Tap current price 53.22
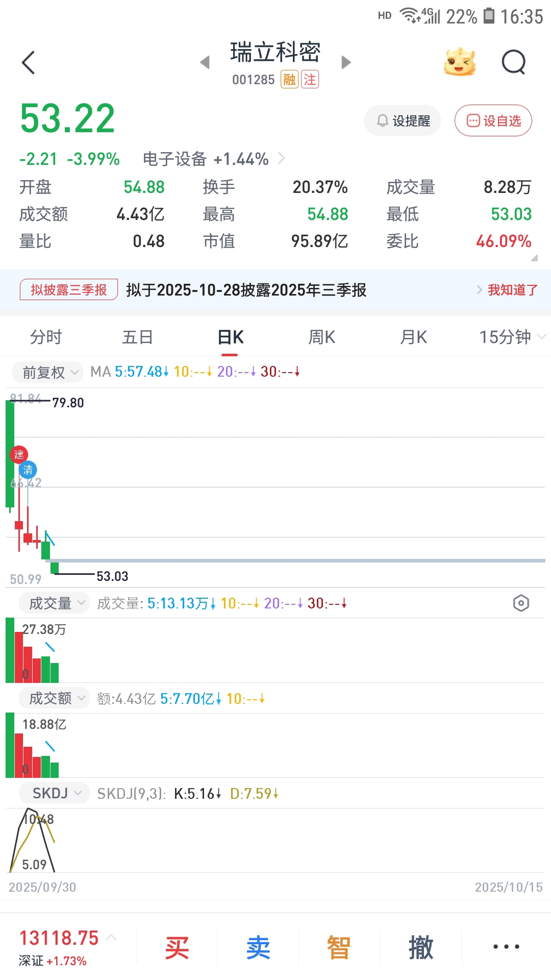The width and height of the screenshot is (551, 980). coord(67,118)
